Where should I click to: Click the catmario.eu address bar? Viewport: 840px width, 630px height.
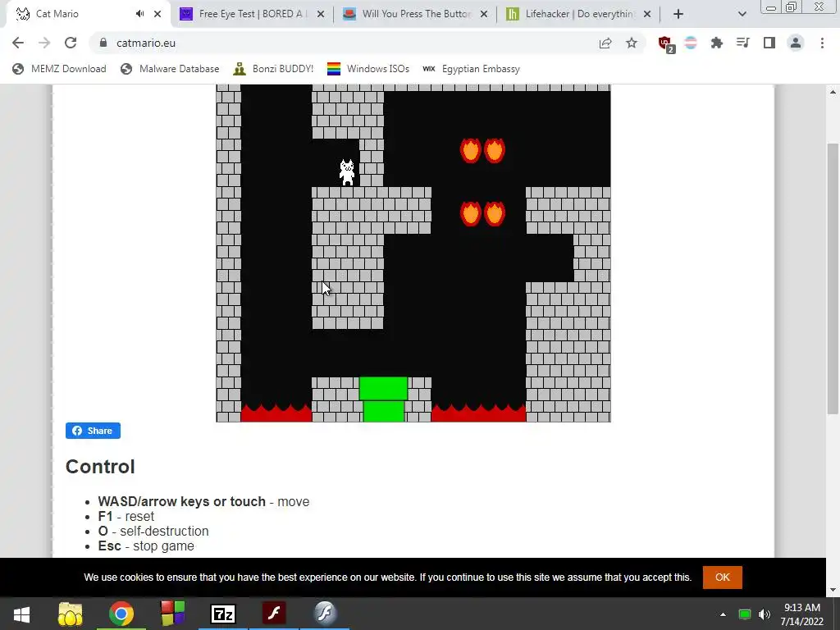[x=343, y=43]
